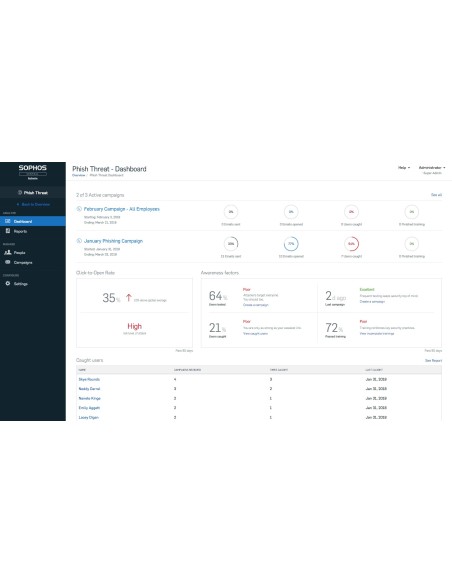Image resolution: width=452 pixels, height=584 pixels.
Task: Click the Name column header in Caught users
Action: 82,370
